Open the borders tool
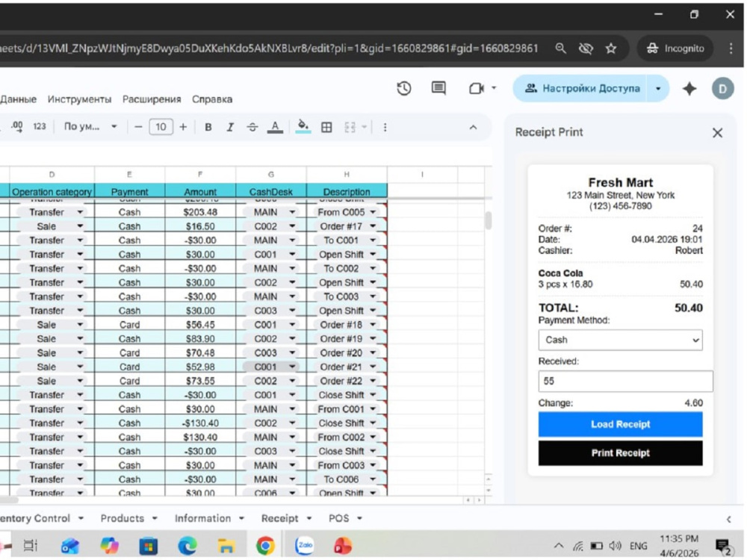747x560 pixels. tap(326, 127)
